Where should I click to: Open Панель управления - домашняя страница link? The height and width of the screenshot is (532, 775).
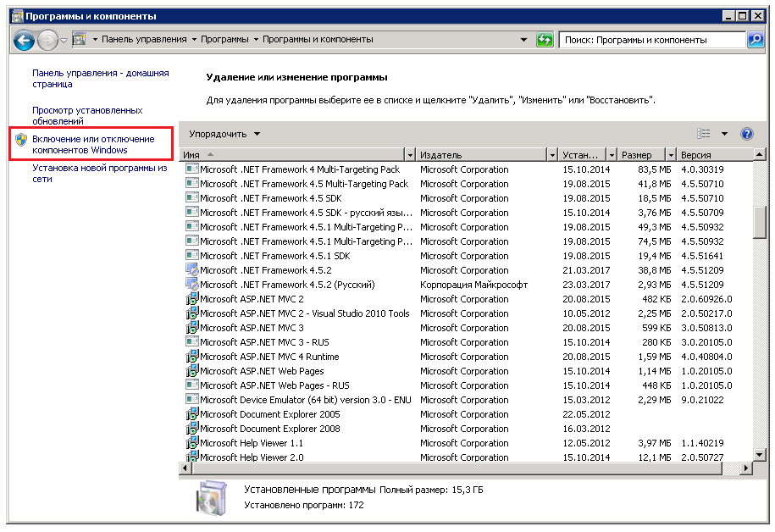click(x=100, y=79)
